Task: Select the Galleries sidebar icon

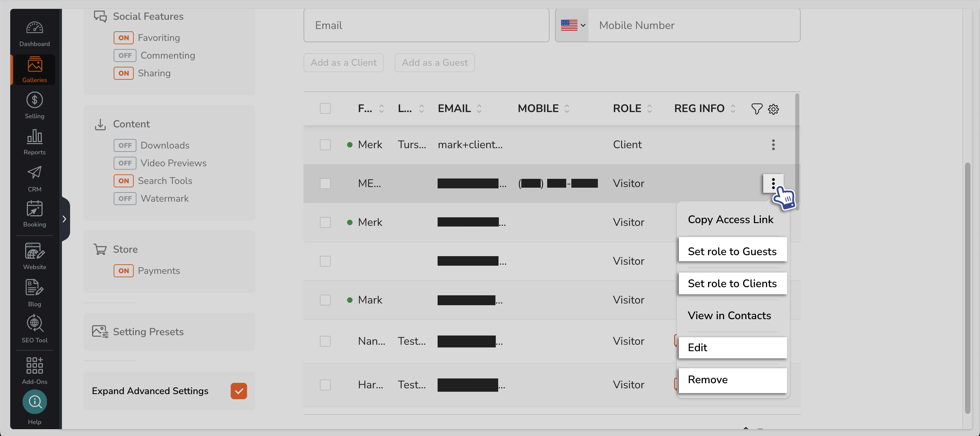Action: 34,68
